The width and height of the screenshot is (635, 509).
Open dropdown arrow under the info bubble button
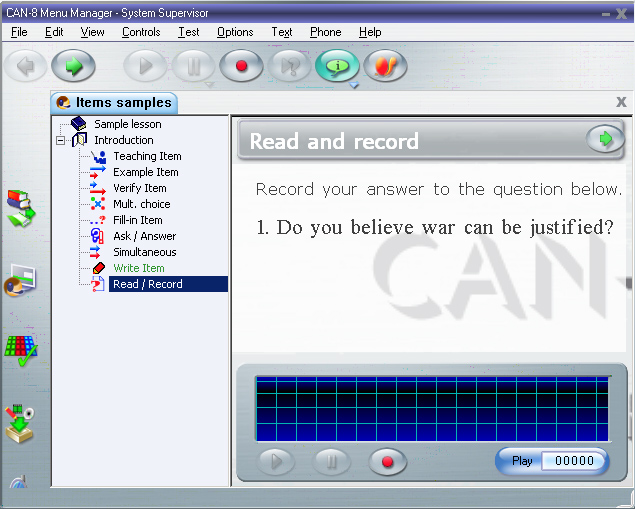pos(354,85)
